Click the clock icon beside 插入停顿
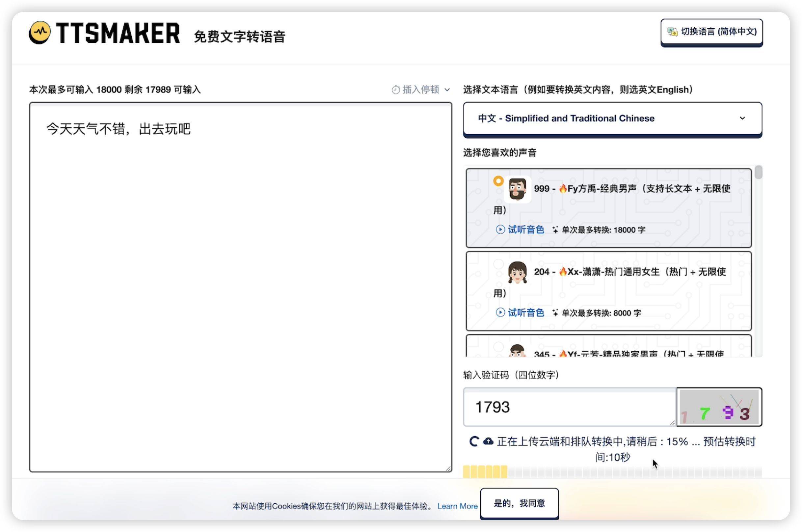 pos(396,90)
